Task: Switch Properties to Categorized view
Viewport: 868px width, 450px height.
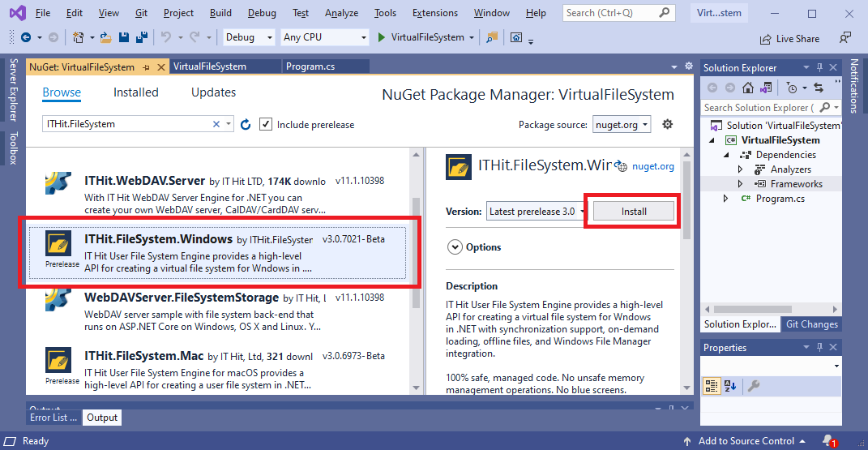Action: point(711,385)
